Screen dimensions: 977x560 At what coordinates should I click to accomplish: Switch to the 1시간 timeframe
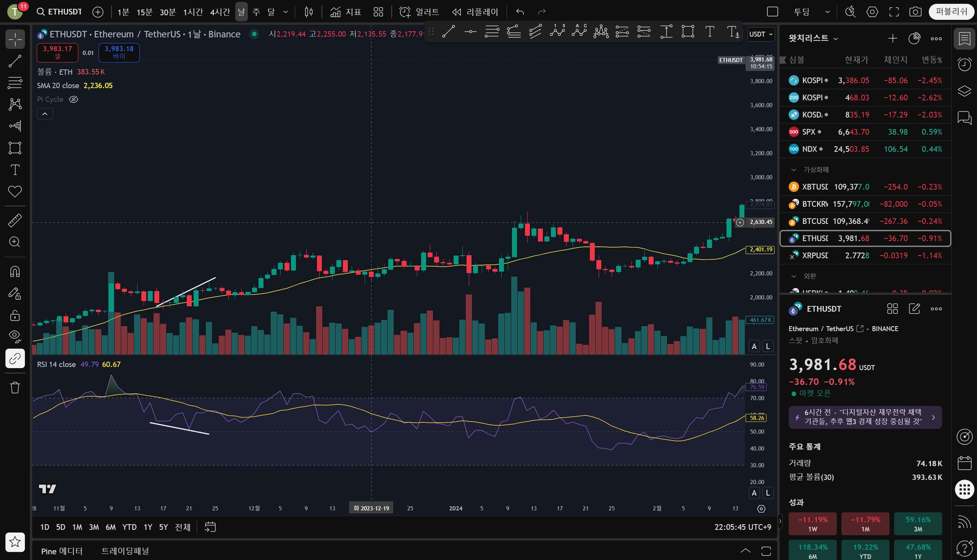click(192, 11)
